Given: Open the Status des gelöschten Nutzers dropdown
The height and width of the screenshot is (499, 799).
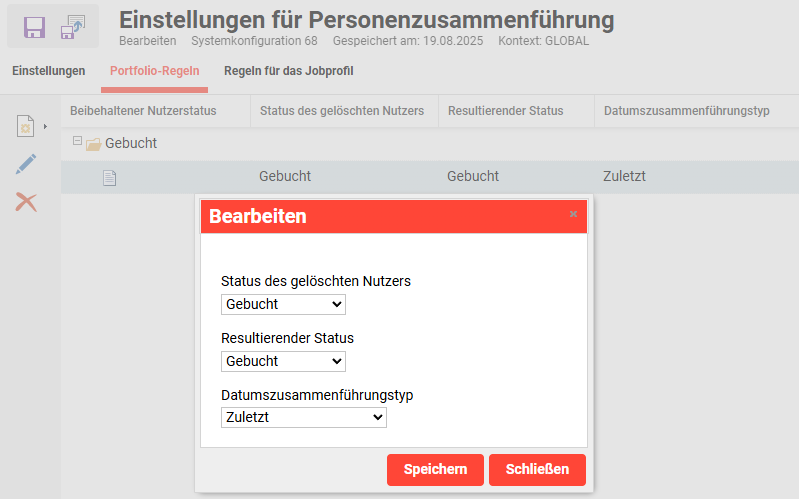Looking at the screenshot, I should click(283, 304).
